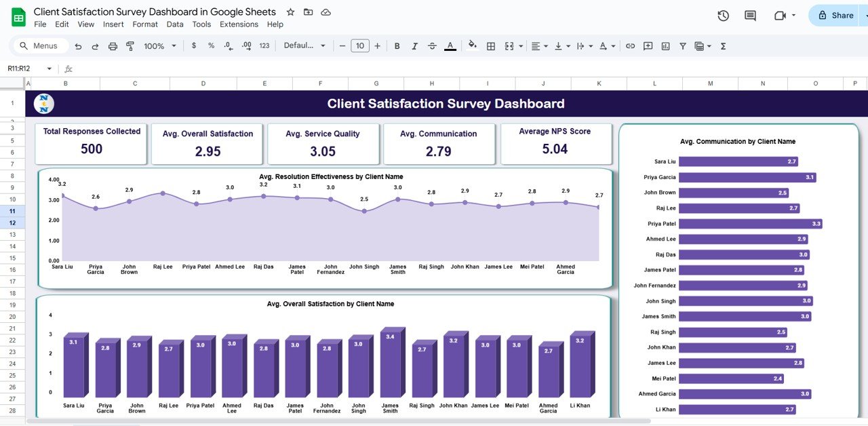Click the print icon
Viewport: 868px width, 426px height.
(113, 46)
